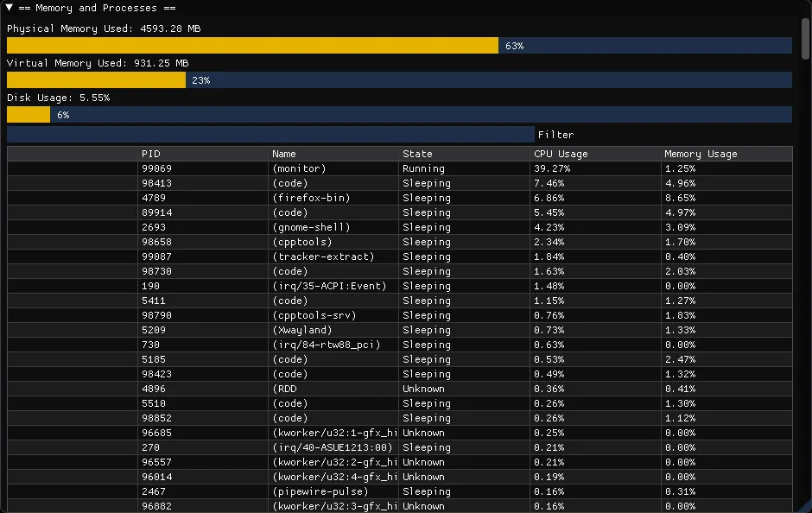Click the Virtual Memory Used 931.25 MB label
Screen dimensions: 812x513
click(98, 63)
